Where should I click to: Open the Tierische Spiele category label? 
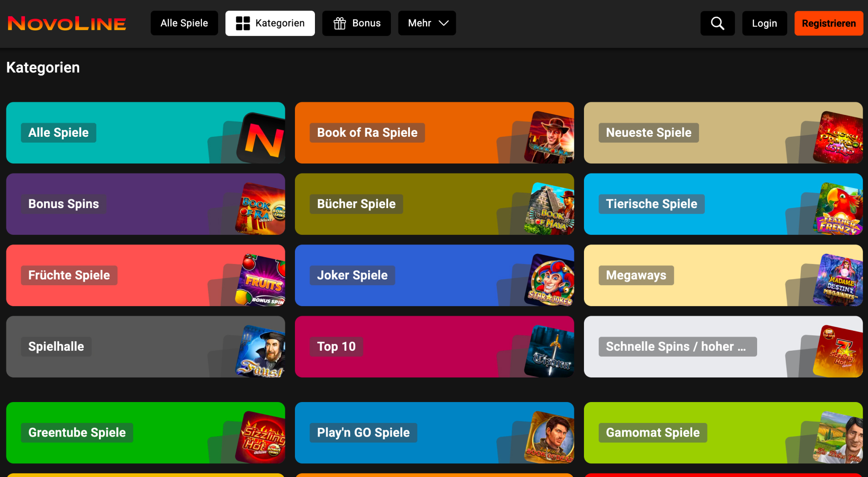pos(652,204)
